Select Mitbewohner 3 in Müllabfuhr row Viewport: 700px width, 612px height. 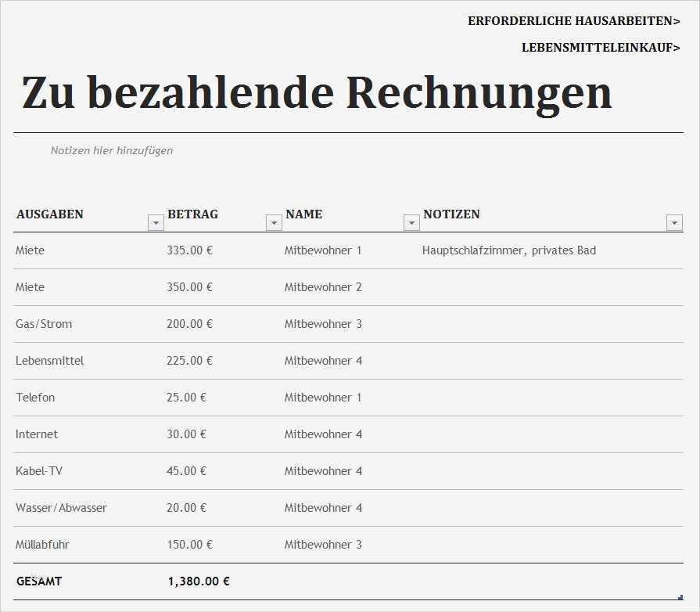pos(323,545)
